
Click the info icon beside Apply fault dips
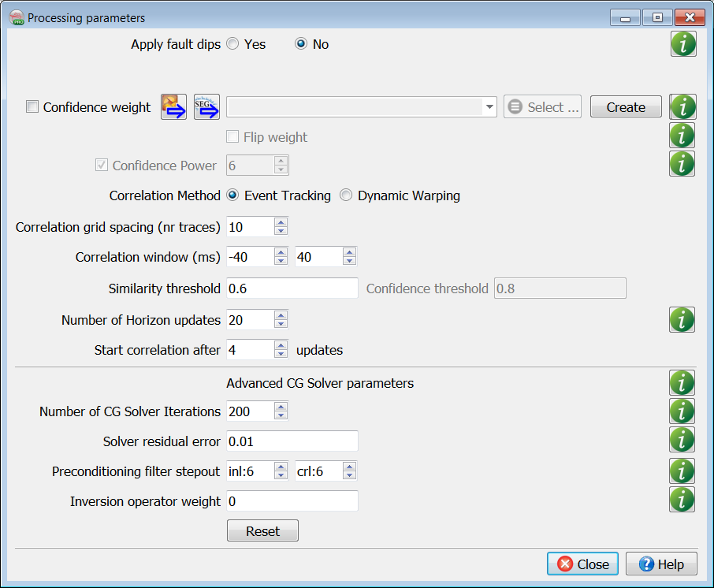682,44
